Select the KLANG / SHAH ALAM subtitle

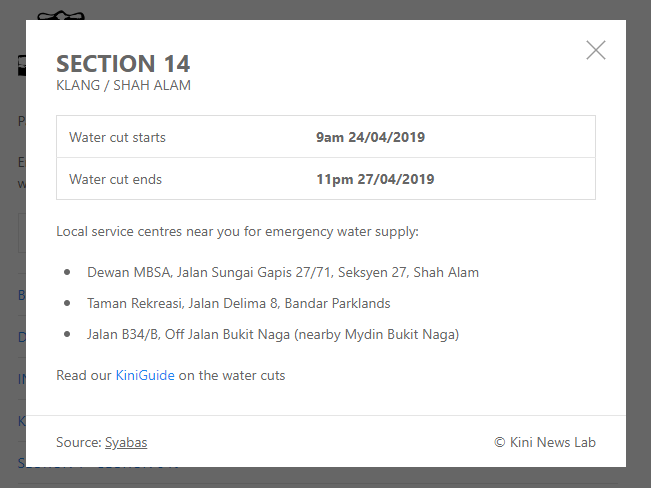(x=123, y=85)
